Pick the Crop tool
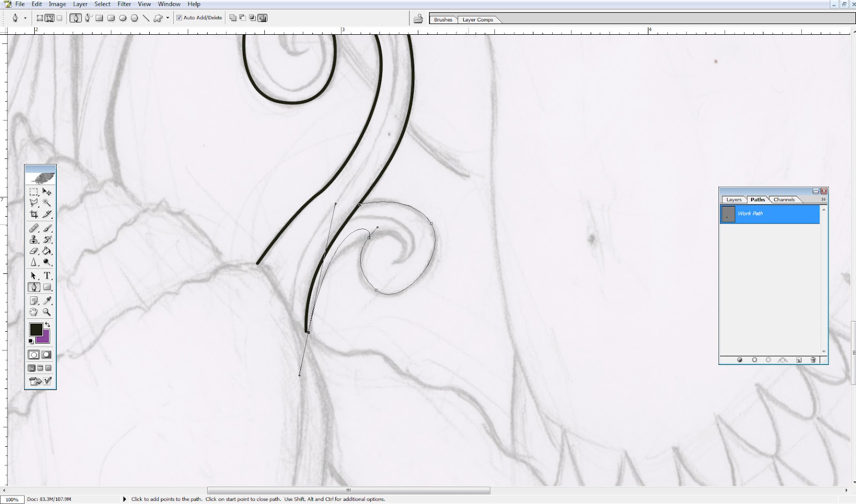This screenshot has width=856, height=504. tap(33, 213)
